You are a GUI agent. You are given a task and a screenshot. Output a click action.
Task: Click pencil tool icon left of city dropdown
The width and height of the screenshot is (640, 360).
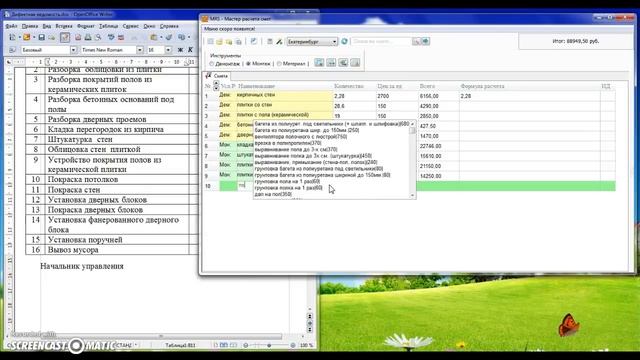point(280,42)
